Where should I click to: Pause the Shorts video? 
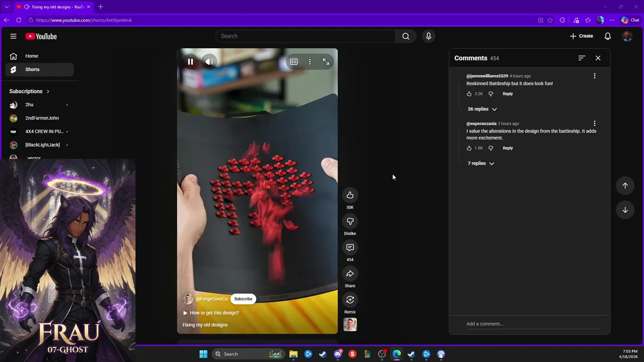(x=190, y=62)
